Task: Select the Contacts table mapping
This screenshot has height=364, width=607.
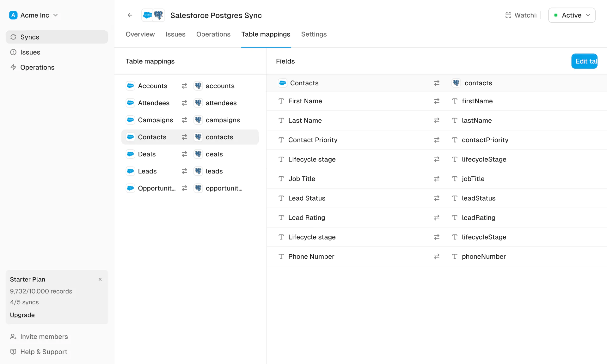Action: pyautogui.click(x=190, y=137)
